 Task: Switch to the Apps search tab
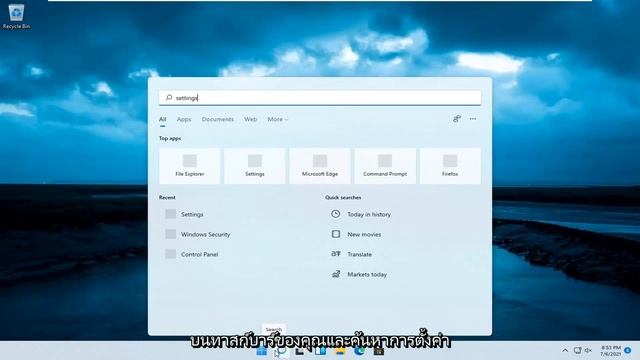pos(184,119)
